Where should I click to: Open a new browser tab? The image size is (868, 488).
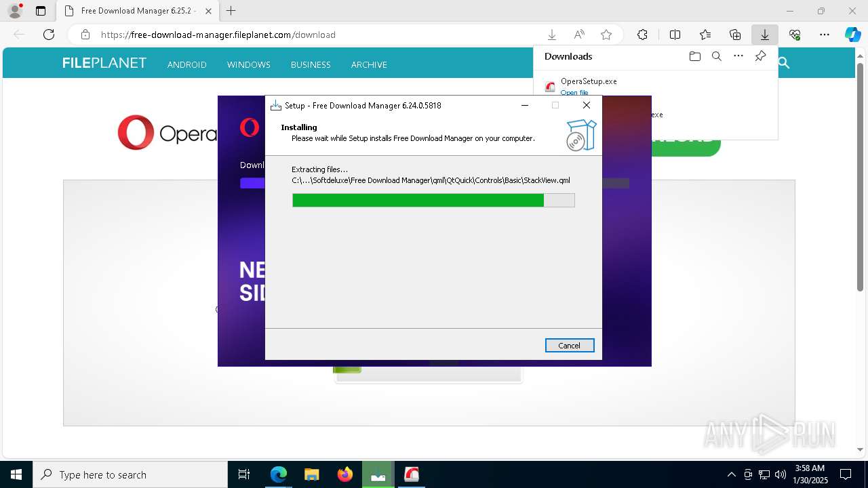231,11
